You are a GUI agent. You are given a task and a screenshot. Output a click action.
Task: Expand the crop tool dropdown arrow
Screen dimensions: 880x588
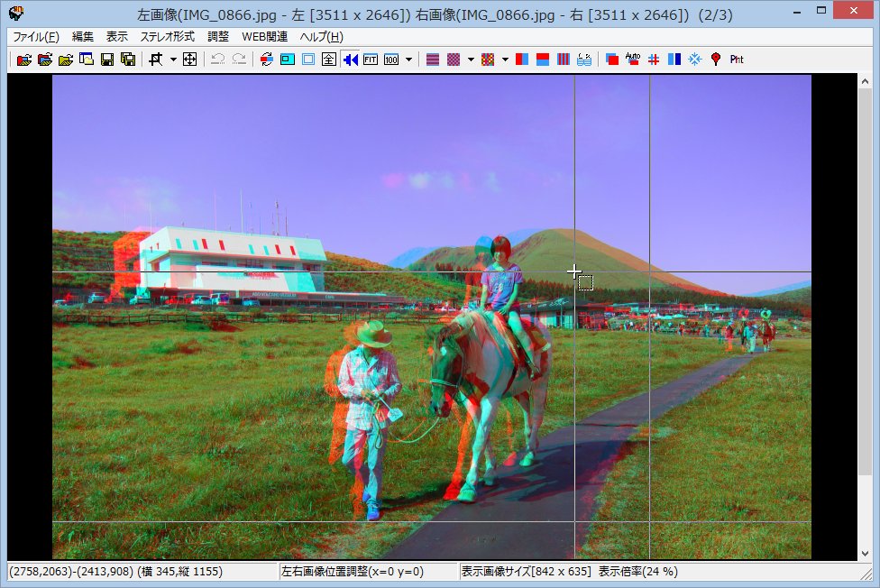173,60
